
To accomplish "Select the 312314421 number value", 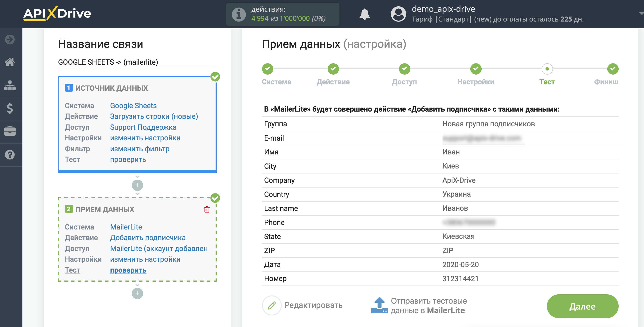I will (460, 278).
